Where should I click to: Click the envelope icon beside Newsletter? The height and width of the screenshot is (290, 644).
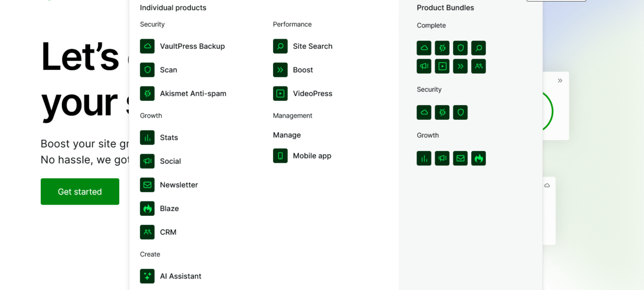tap(147, 185)
